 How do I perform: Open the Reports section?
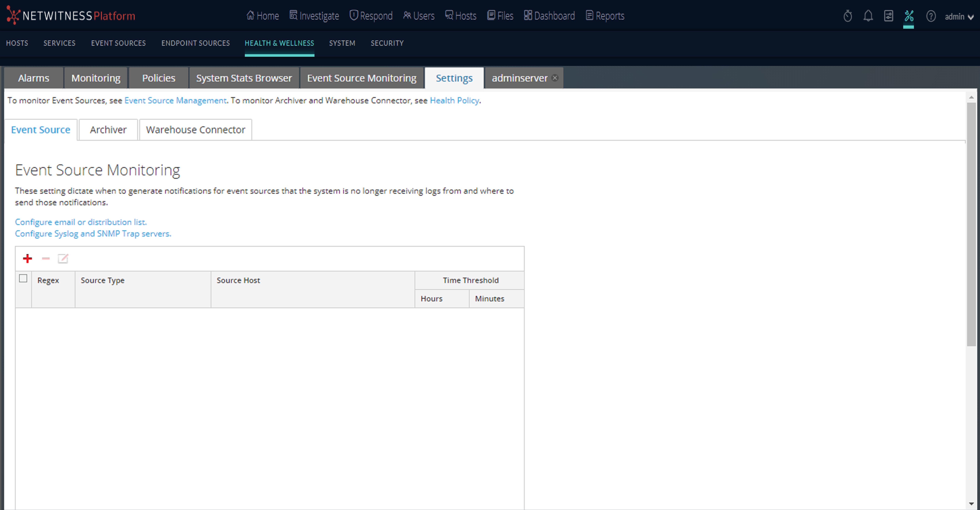tap(605, 16)
